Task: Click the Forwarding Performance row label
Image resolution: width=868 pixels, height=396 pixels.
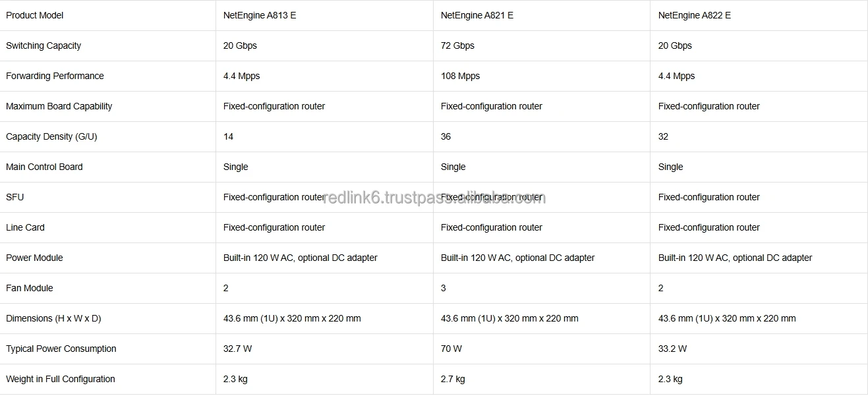Action: [55, 76]
